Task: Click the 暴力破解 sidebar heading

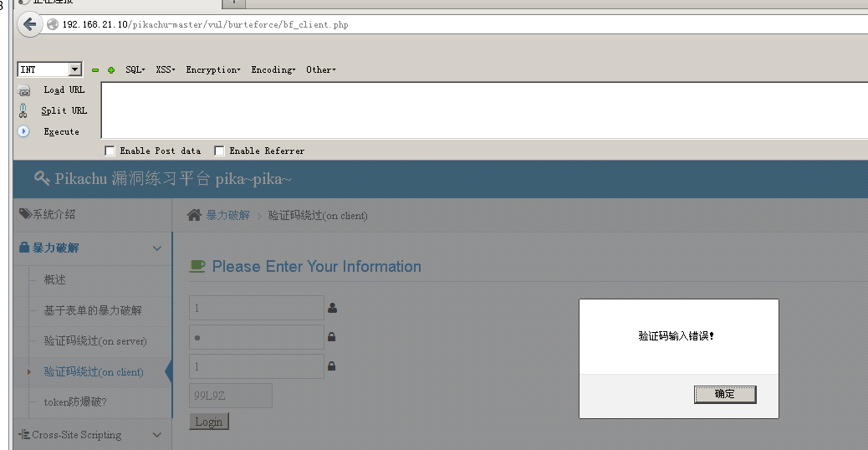Action: tap(55, 248)
